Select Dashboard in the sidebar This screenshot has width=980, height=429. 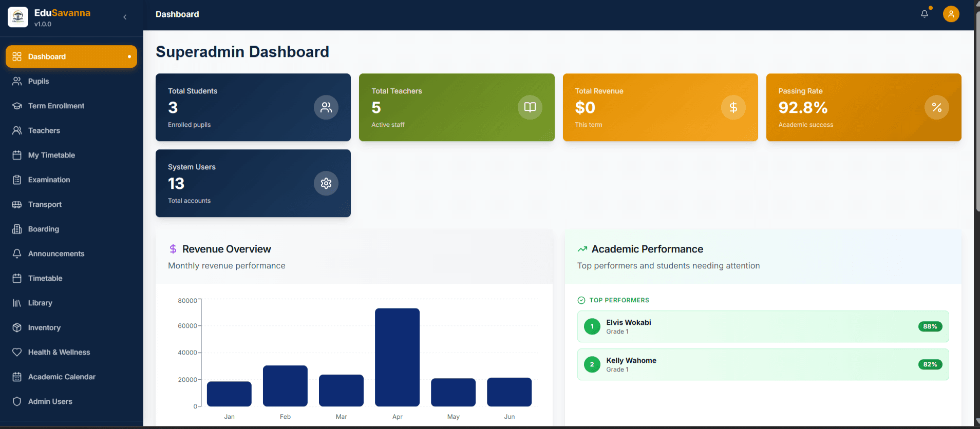tap(71, 56)
